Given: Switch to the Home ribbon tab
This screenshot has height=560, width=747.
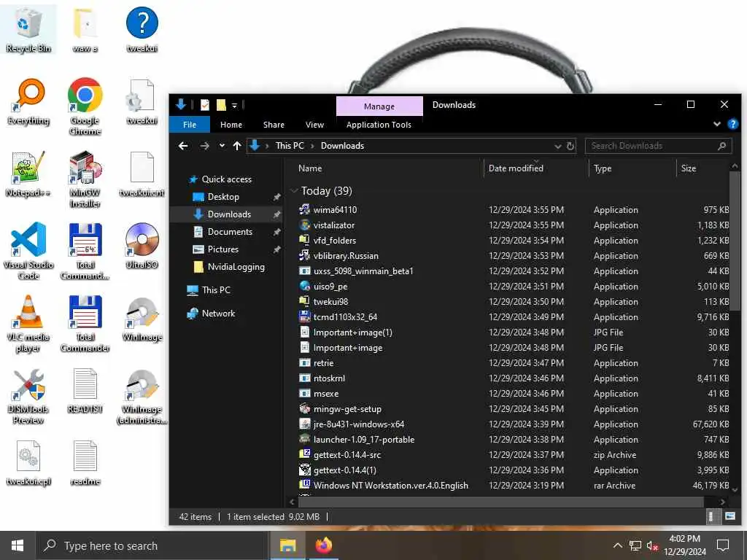Looking at the screenshot, I should [x=231, y=125].
